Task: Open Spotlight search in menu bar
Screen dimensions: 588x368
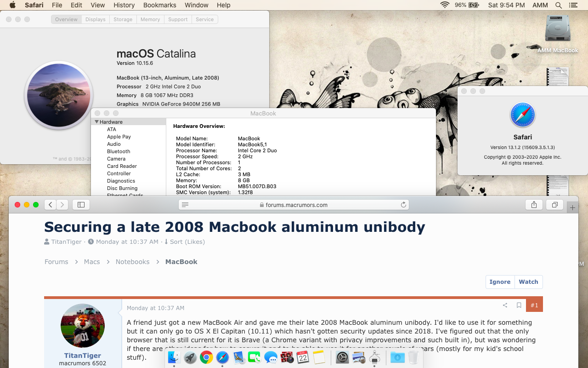Action: point(558,5)
